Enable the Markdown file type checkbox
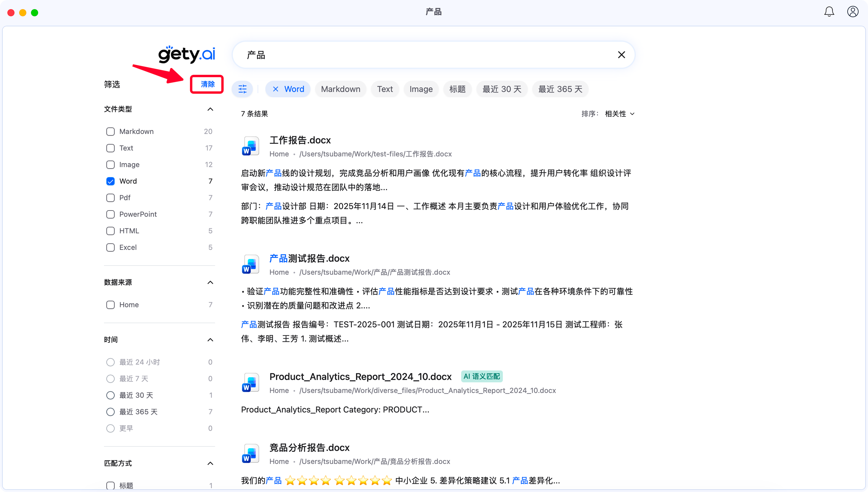 pos(110,132)
